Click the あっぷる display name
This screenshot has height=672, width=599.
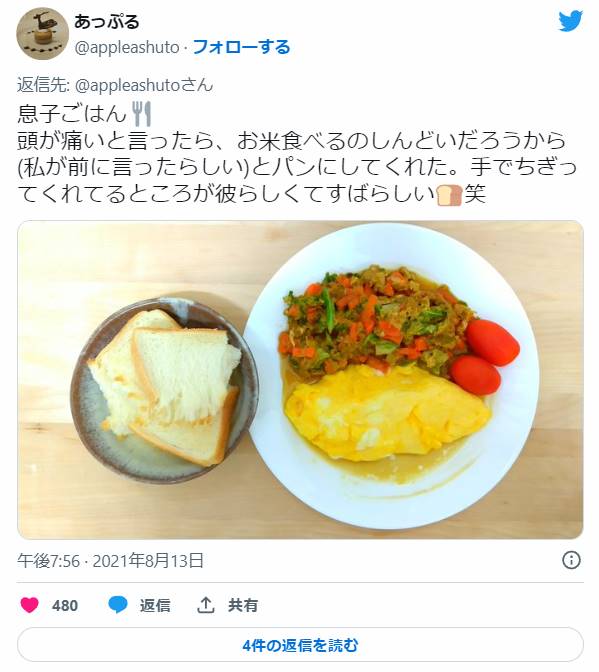click(107, 21)
